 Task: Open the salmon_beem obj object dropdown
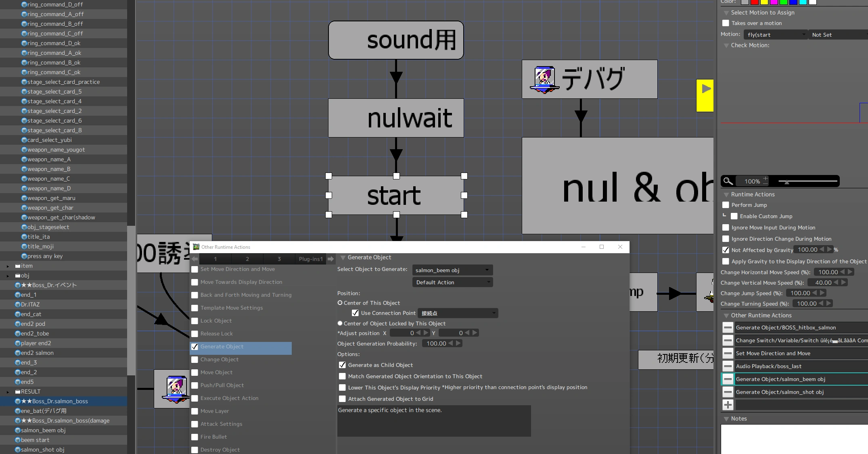click(x=452, y=270)
